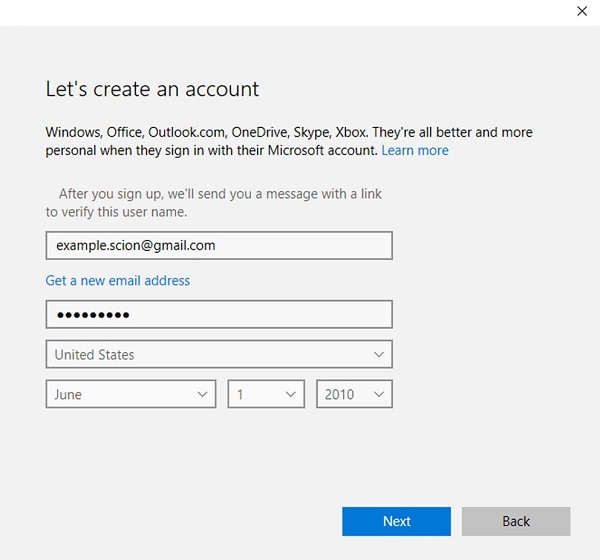The image size is (600, 560).
Task: Focus the password input field
Action: pyautogui.click(x=219, y=314)
